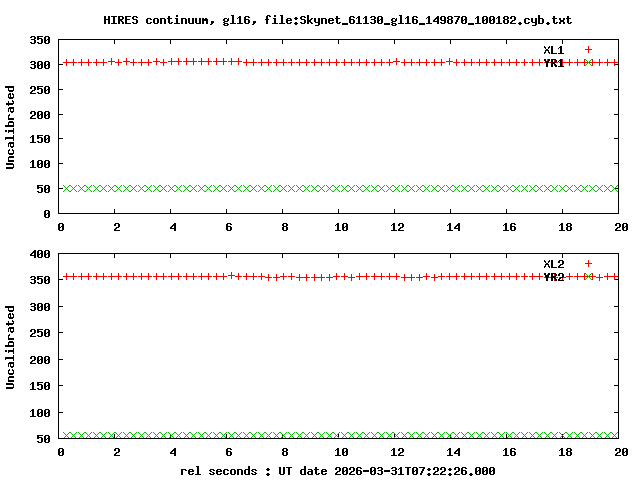Click the XL1 red plus legend marker
Image resolution: width=640 pixels, height=480 pixels.
588,50
